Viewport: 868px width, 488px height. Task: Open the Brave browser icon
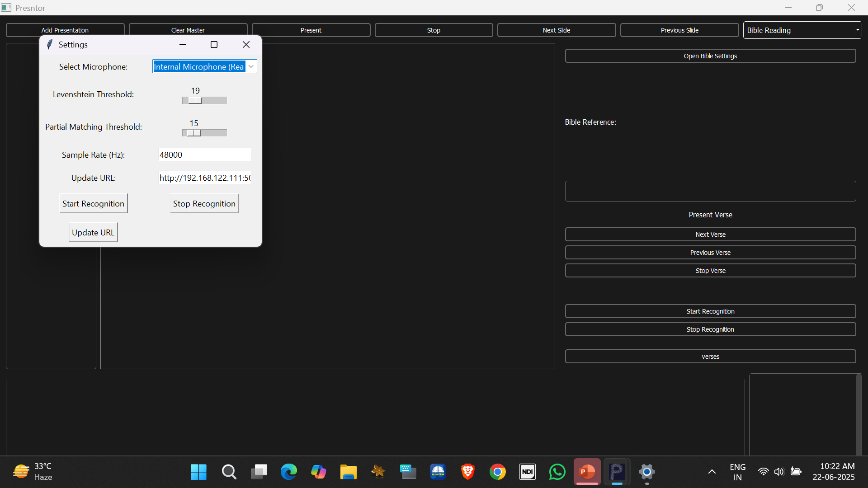(x=467, y=472)
